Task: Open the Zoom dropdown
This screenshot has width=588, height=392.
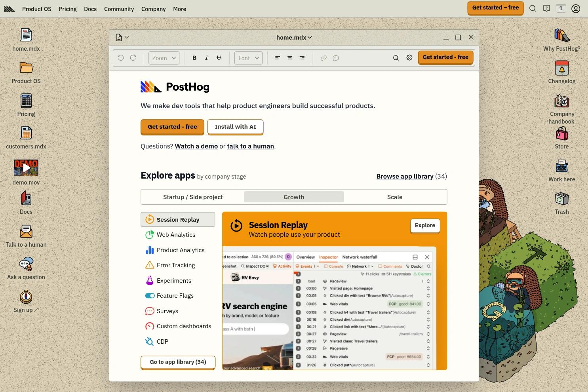Action: click(x=164, y=58)
